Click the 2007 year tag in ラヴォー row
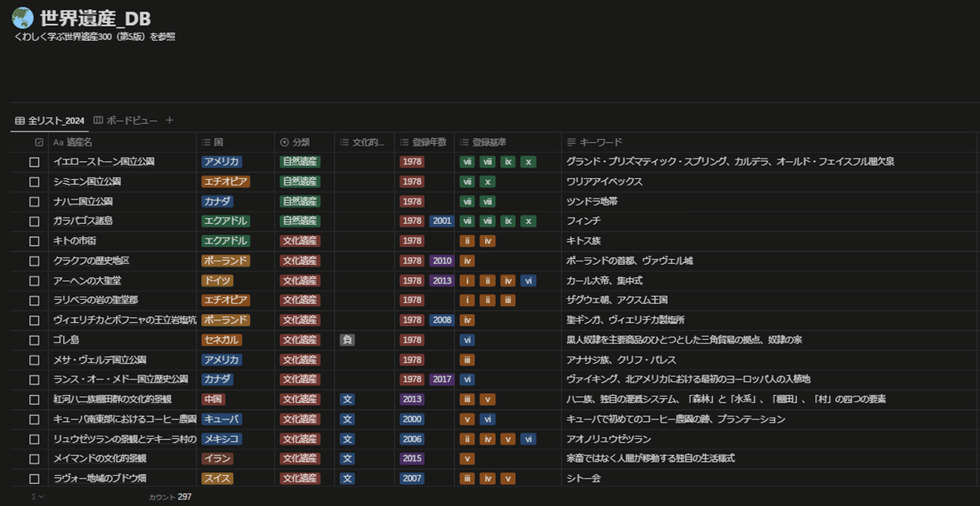The image size is (980, 506). [412, 478]
